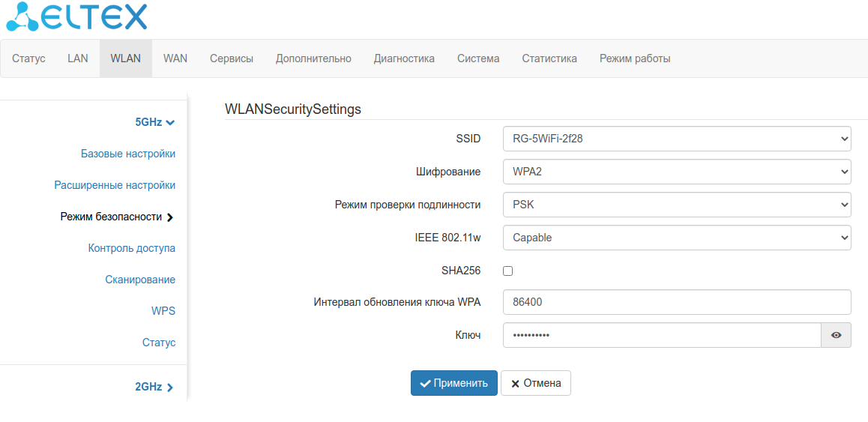Expand the IEEE 802.11w dropdown

tap(676, 238)
